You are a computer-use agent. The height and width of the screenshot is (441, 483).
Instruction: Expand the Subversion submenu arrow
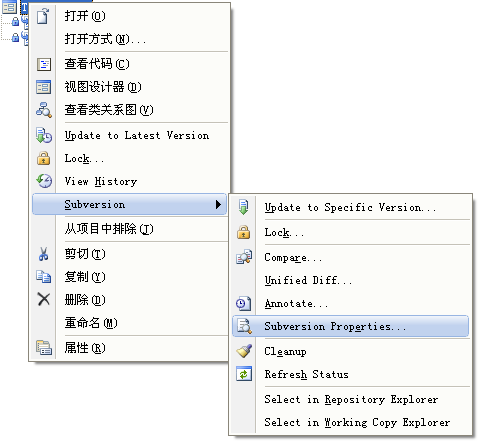[218, 204]
